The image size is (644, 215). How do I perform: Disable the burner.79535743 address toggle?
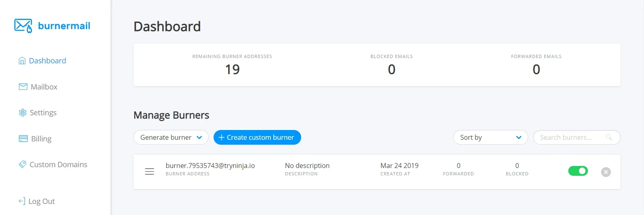[578, 171]
